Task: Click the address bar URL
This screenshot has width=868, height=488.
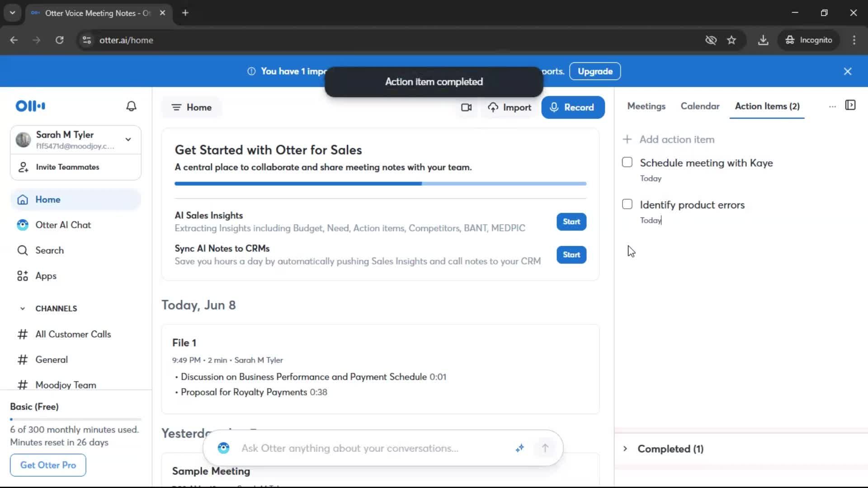Action: coord(126,40)
